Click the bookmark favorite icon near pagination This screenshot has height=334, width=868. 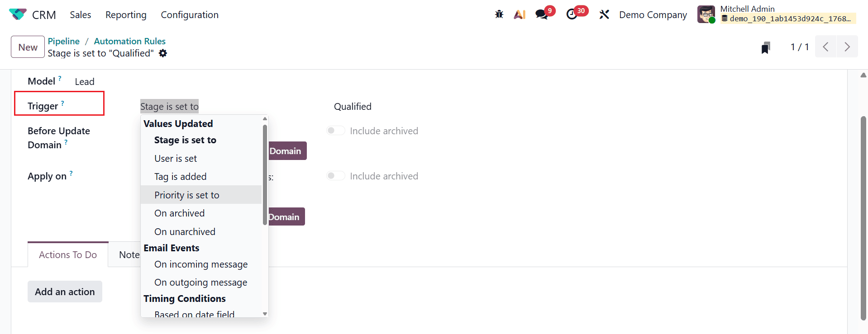(765, 47)
